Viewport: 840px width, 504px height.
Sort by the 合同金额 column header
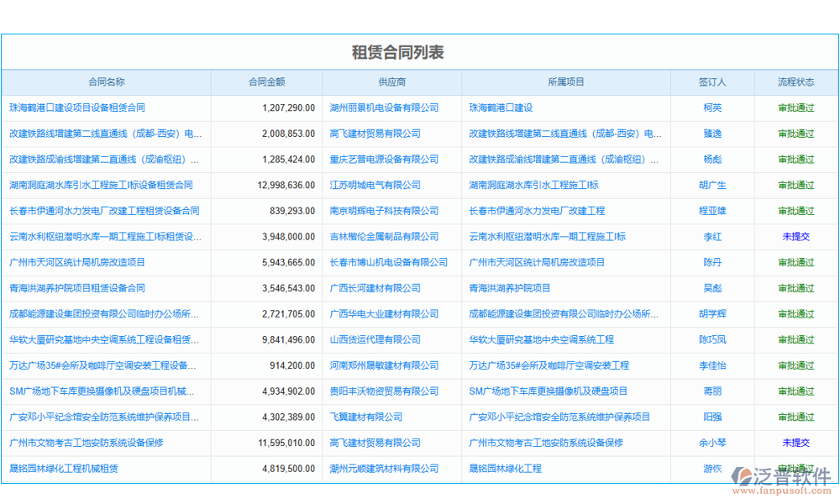click(x=266, y=81)
